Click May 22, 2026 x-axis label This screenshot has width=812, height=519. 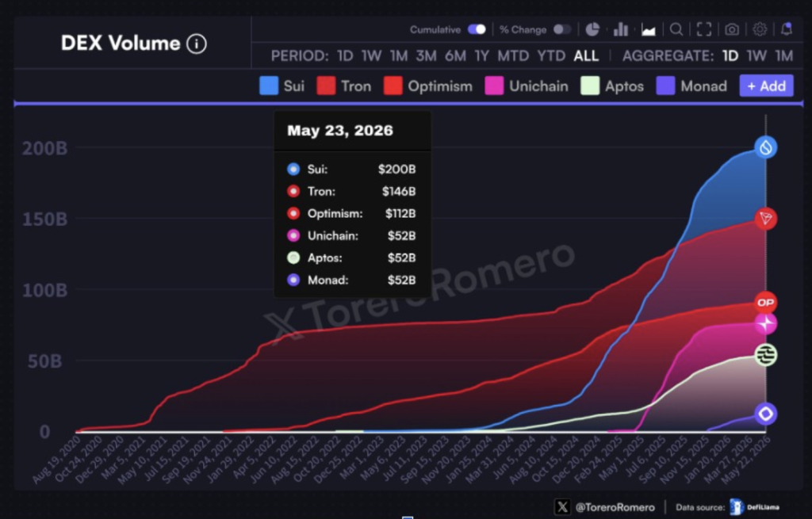(745, 460)
